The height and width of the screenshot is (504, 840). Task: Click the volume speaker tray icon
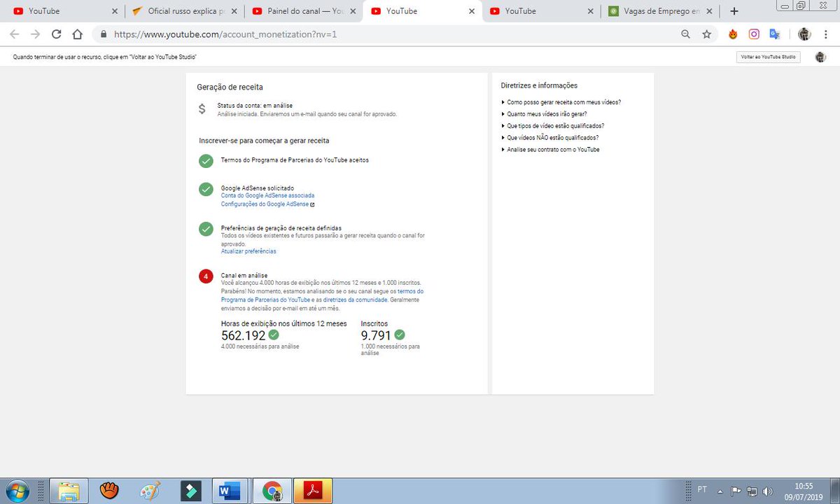click(x=767, y=491)
